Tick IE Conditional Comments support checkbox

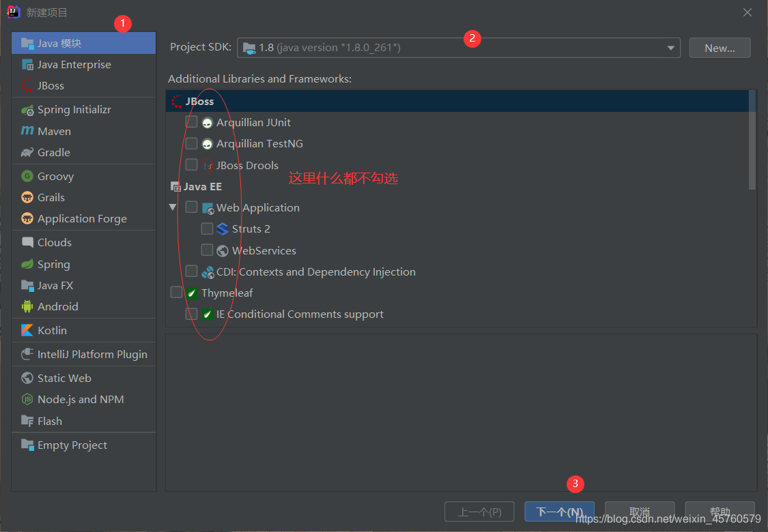(192, 314)
